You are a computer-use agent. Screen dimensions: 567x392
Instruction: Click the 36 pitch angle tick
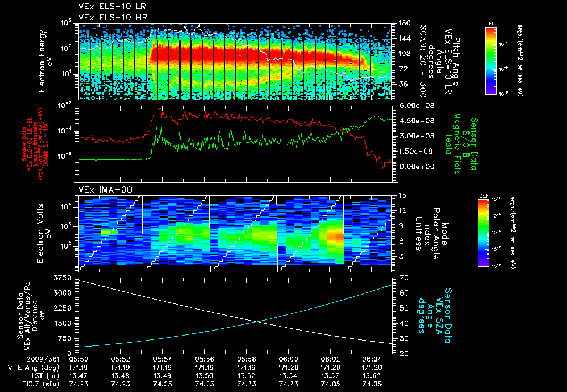(x=403, y=84)
